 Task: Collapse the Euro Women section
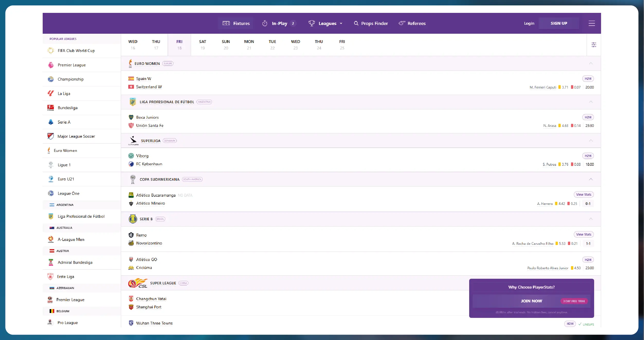[x=591, y=63]
